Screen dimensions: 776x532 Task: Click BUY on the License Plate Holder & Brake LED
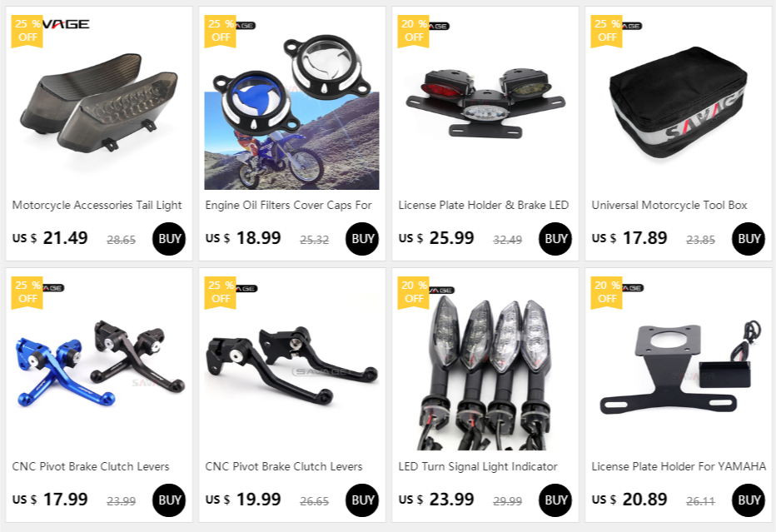pyautogui.click(x=555, y=239)
